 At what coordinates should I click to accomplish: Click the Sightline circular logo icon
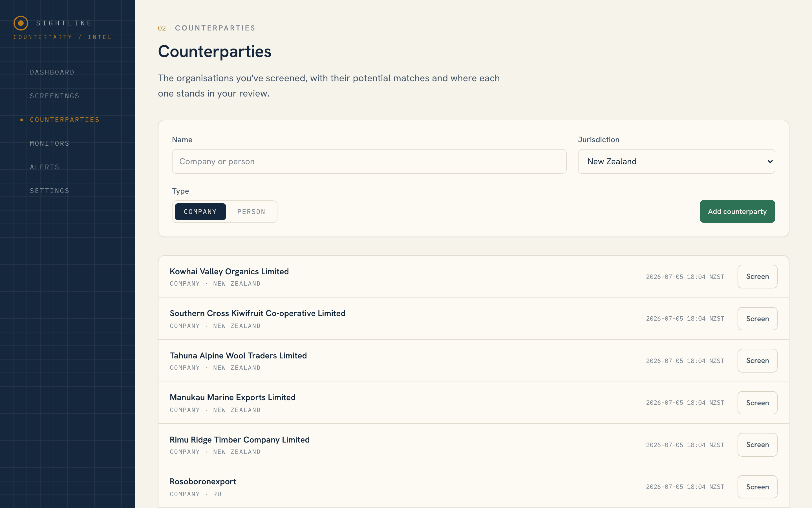coord(21,23)
